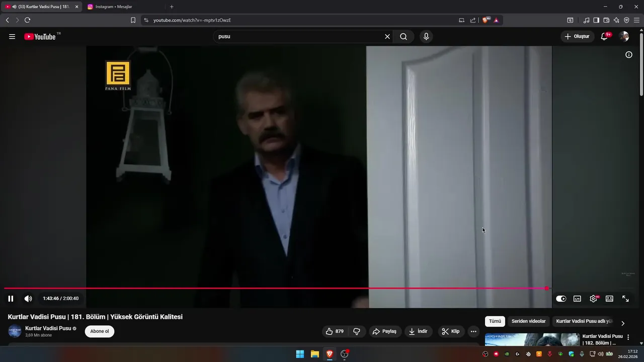
Task: Select the Tümü filter chip
Action: 495,321
